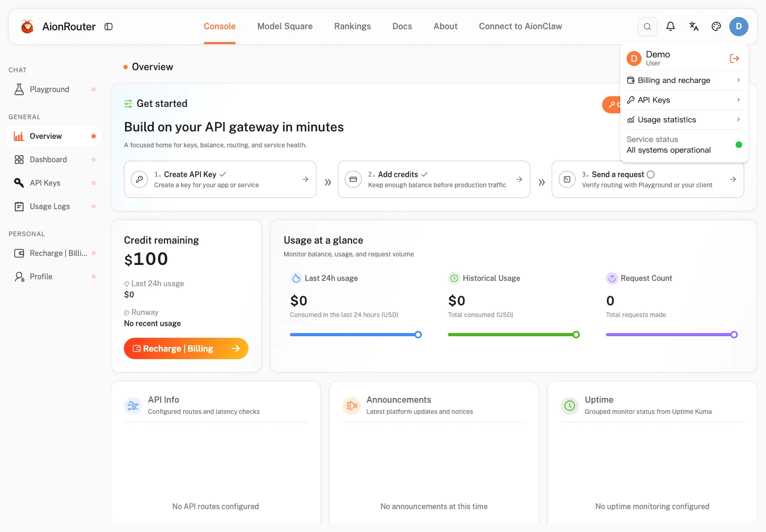Open the Docs page
The height and width of the screenshot is (532, 766).
click(x=402, y=27)
